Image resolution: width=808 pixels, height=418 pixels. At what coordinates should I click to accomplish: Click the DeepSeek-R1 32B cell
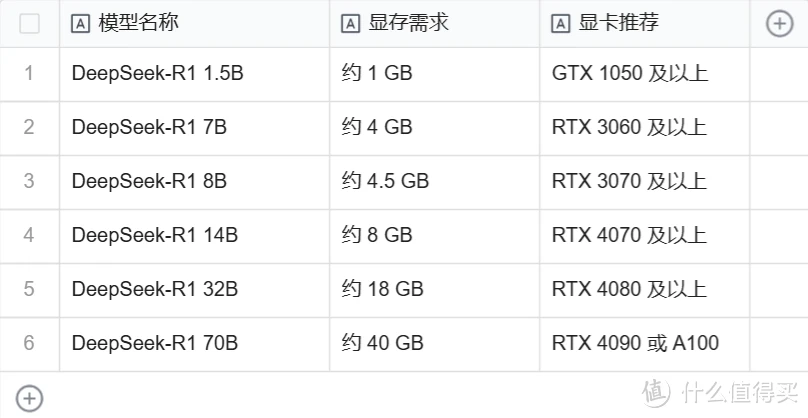pyautogui.click(x=194, y=290)
